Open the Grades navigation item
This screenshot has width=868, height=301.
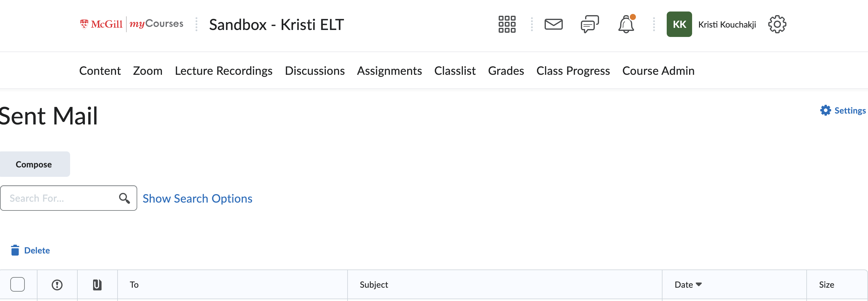[x=506, y=71]
